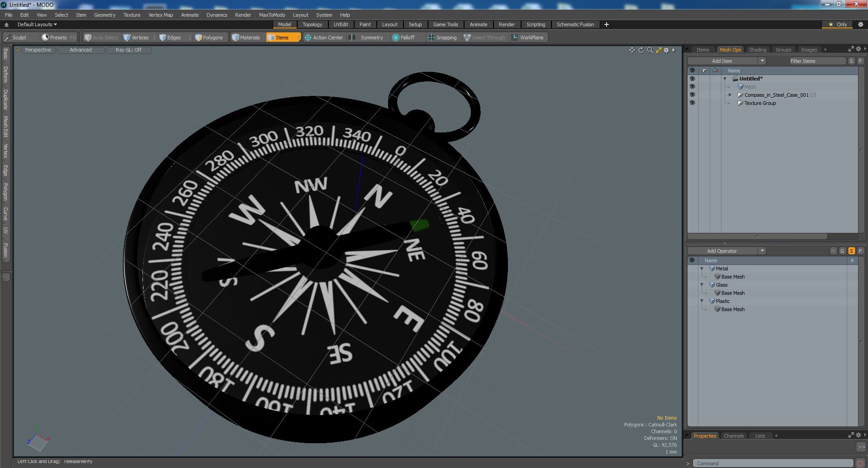Open the Add Item dropdown arrow

click(x=762, y=61)
